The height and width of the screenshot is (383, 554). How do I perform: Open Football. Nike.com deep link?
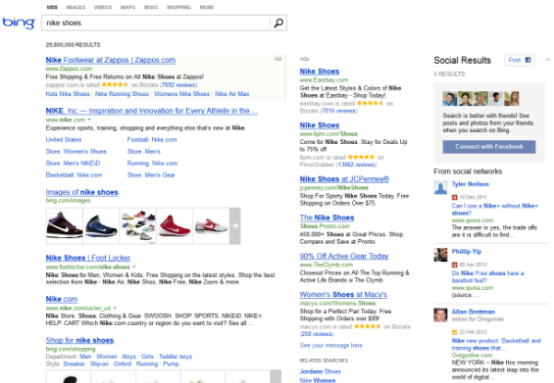(x=152, y=140)
